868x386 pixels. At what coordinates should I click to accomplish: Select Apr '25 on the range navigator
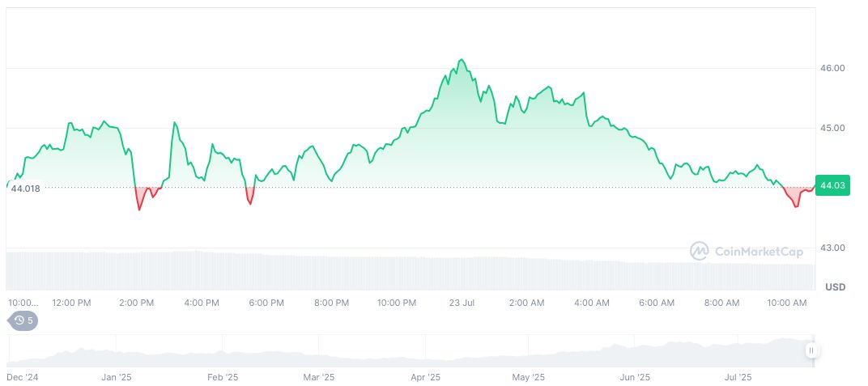pyautogui.click(x=425, y=377)
